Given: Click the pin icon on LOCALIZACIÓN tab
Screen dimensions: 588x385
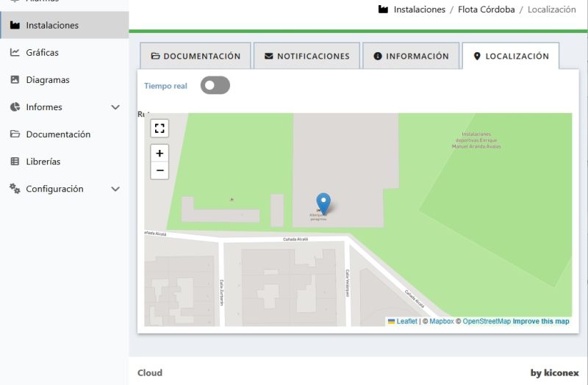Looking at the screenshot, I should [477, 56].
